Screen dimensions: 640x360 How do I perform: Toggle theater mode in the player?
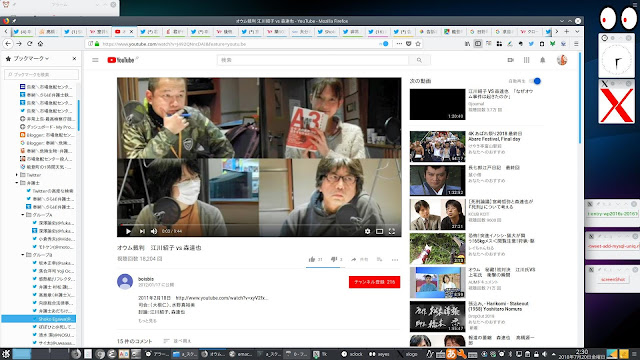click(x=380, y=231)
